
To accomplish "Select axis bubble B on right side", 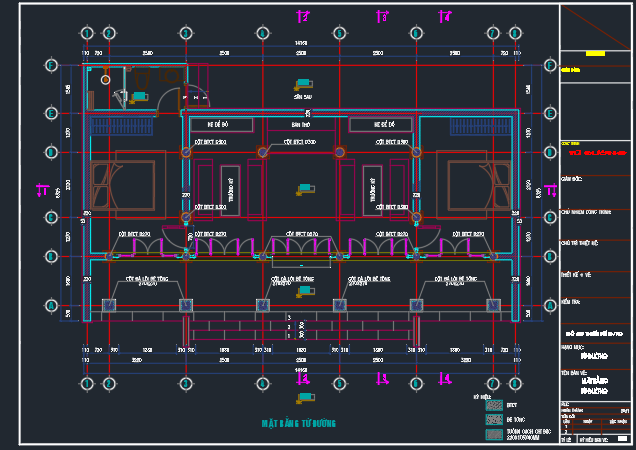I will pos(550,256).
